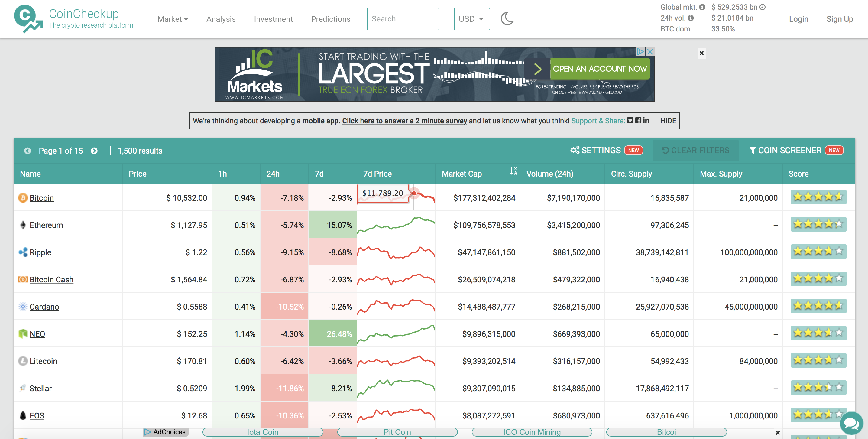Click Bitcoin's star score rating
The height and width of the screenshot is (439, 868).
click(x=818, y=197)
